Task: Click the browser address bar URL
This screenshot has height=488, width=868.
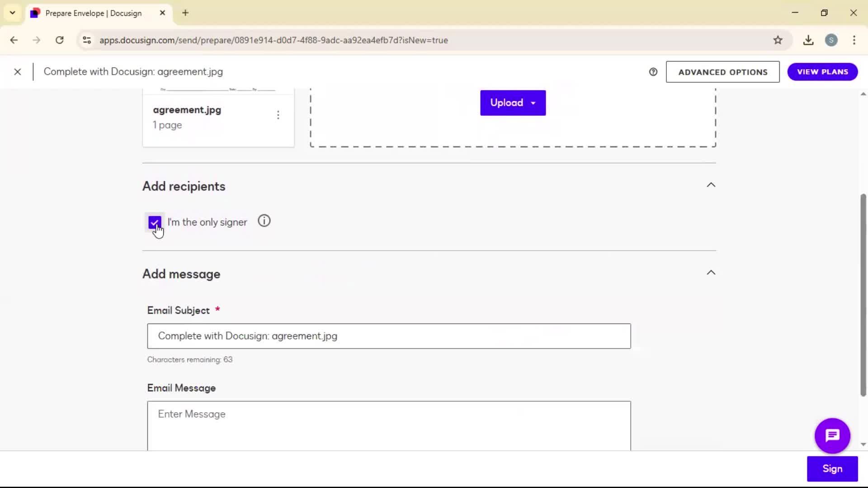Action: [x=274, y=40]
